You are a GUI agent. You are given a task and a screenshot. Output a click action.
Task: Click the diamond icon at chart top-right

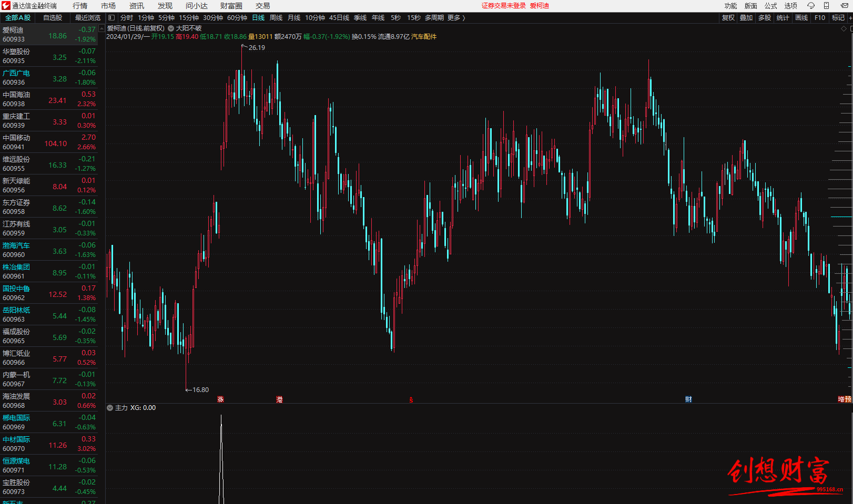(844, 28)
